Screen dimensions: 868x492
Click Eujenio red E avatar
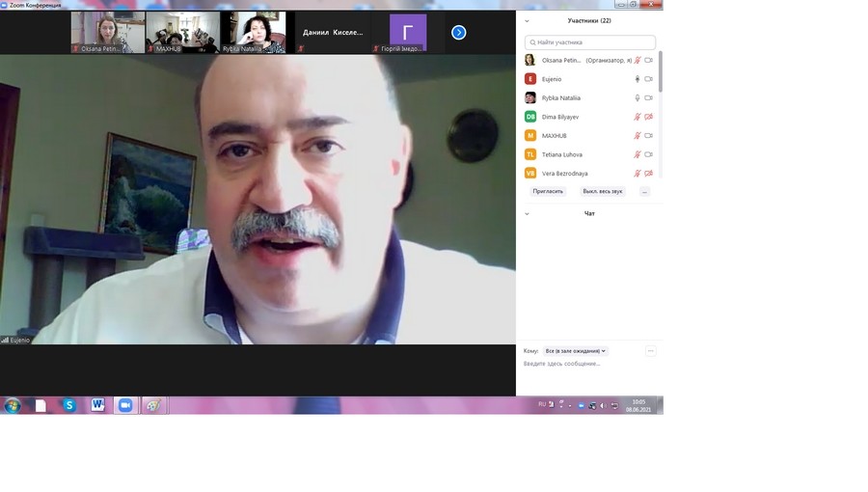(x=530, y=78)
